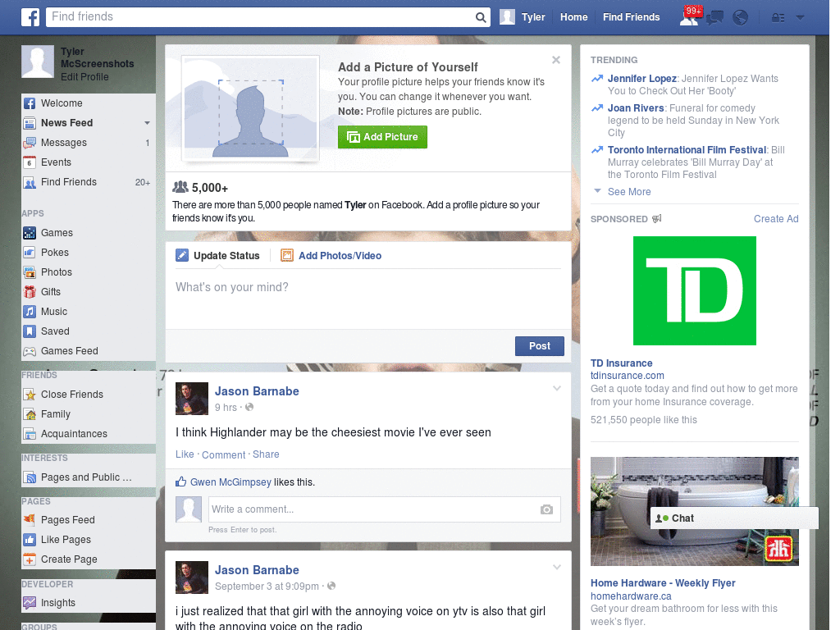Open Home Hardware - Weekly Flyer link
This screenshot has height=630, width=840.
click(663, 583)
